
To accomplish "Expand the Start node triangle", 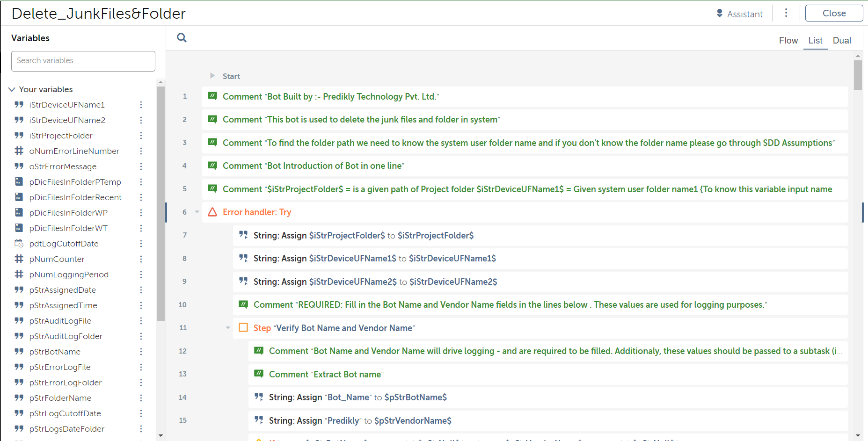I will [x=212, y=76].
